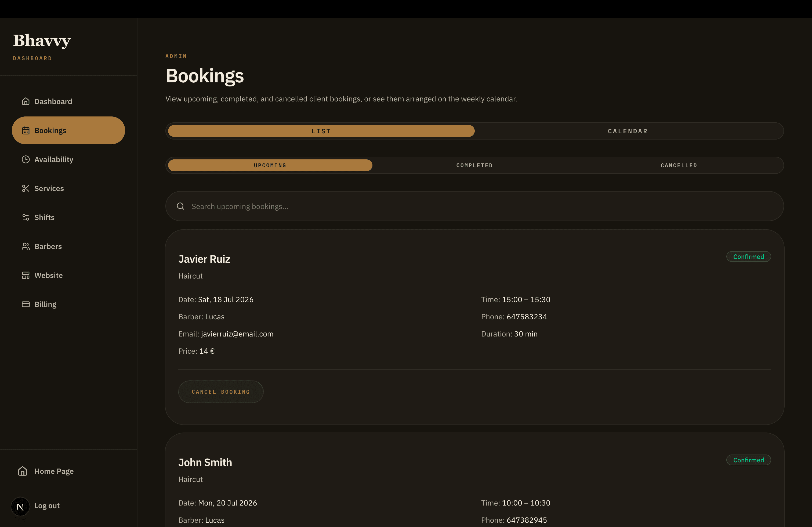Open the Shifts section
The width and height of the screenshot is (812, 527).
coord(68,217)
